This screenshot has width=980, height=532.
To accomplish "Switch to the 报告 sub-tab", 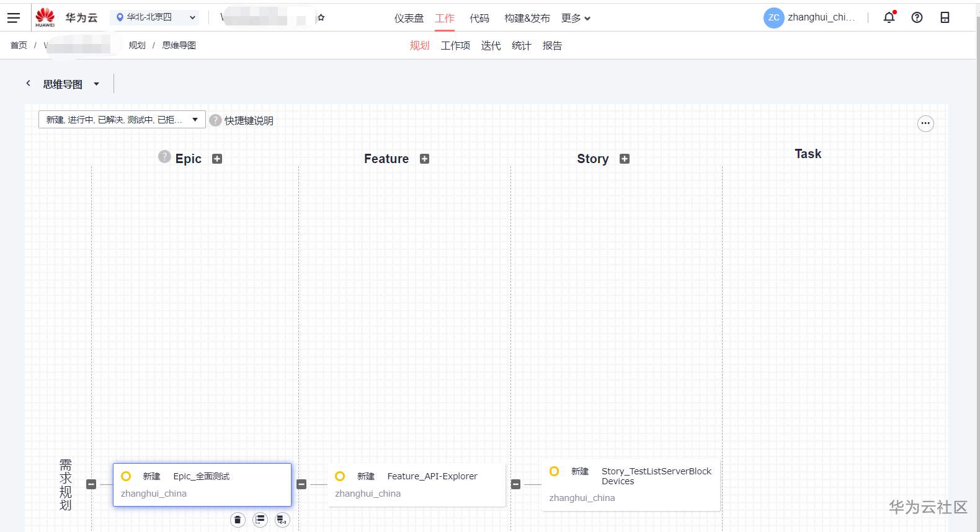I will click(552, 45).
